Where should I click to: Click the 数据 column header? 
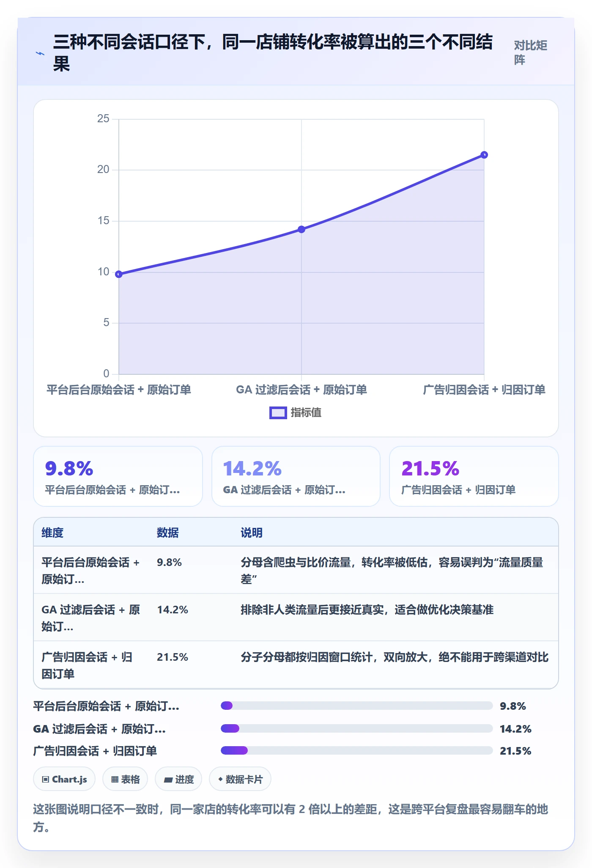(x=168, y=533)
